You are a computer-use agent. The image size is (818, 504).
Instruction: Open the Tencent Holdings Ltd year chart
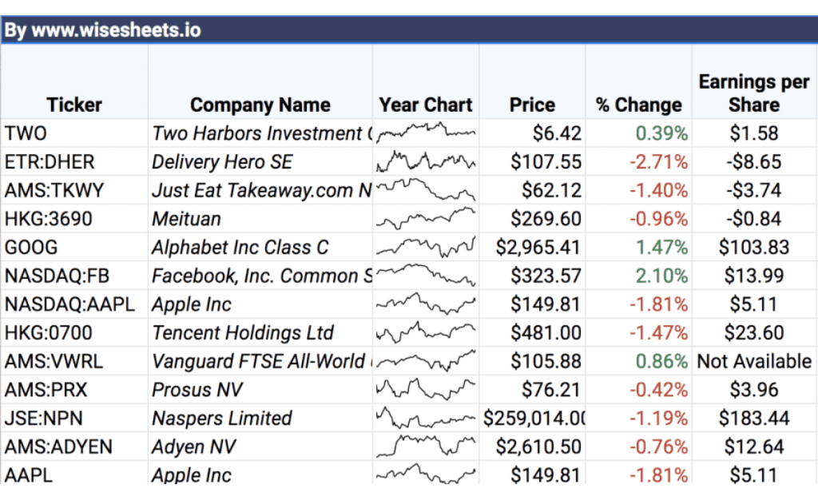pyautogui.click(x=426, y=332)
